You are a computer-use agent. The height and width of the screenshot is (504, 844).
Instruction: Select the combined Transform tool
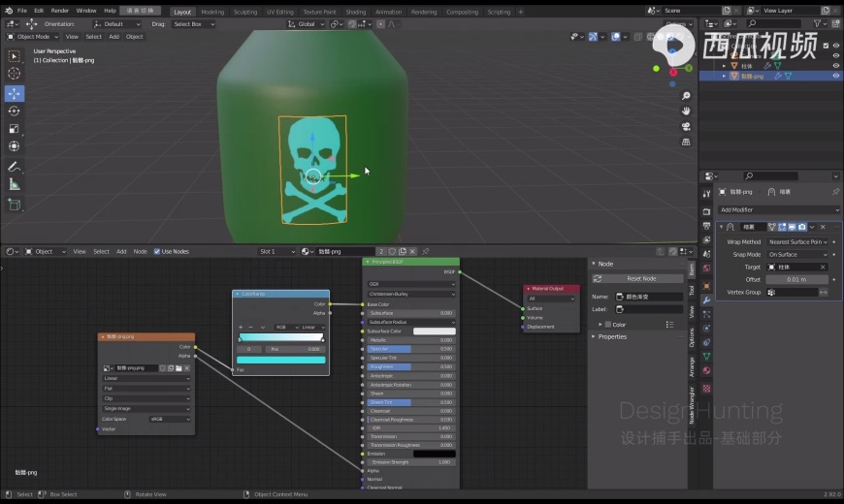click(14, 146)
